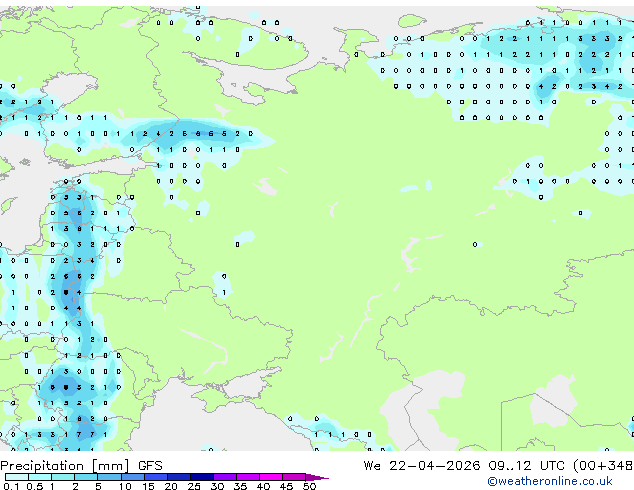Click the 'GFS' model label
Viewport: 634px width, 490px height.
pos(150,466)
